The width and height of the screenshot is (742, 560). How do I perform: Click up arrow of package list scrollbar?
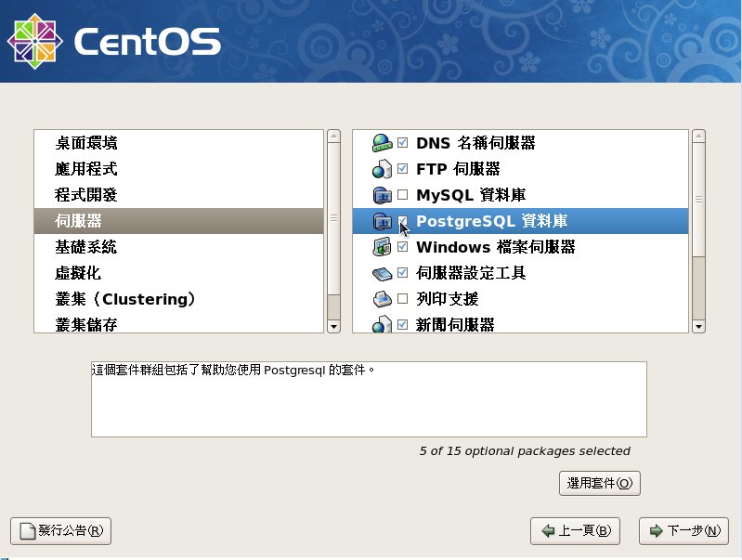698,136
